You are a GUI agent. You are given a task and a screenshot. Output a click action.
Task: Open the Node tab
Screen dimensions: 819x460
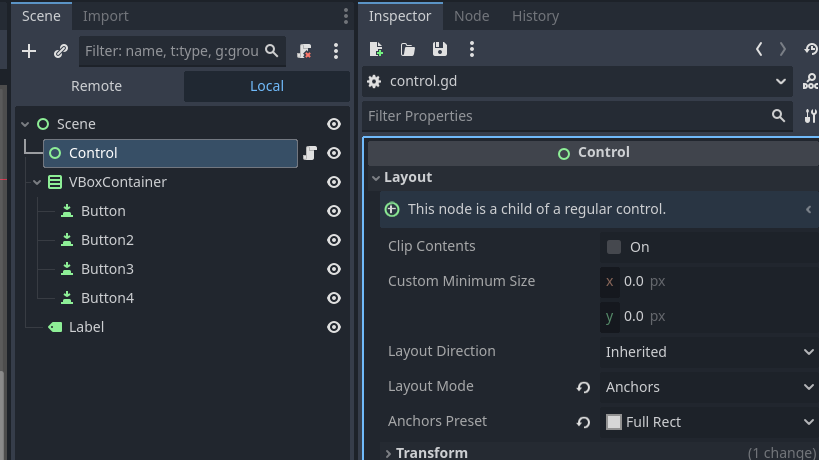(472, 16)
